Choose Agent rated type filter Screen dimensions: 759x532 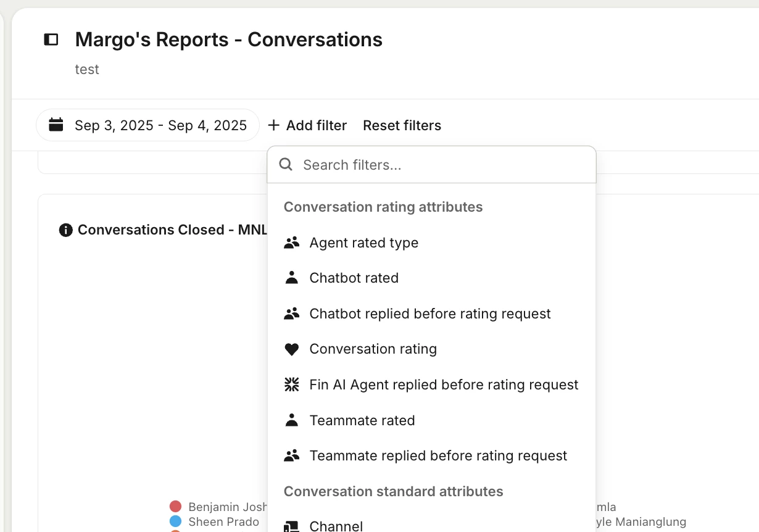(431, 243)
